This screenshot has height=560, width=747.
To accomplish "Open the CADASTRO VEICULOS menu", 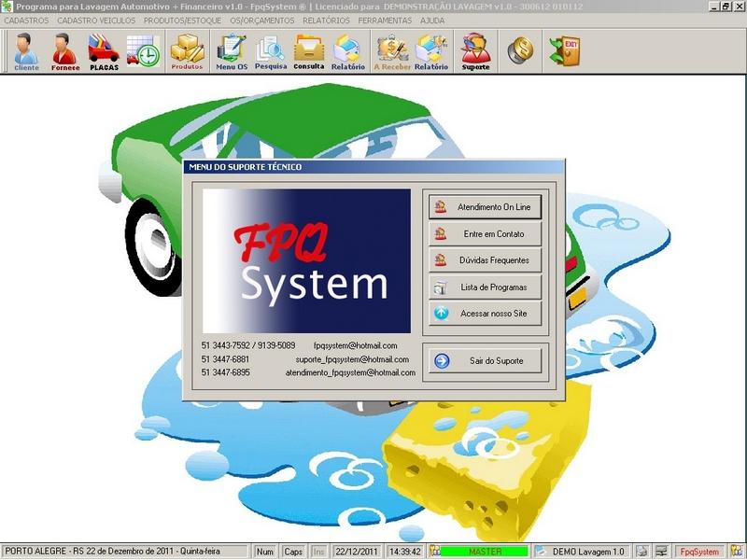I will pos(96,21).
